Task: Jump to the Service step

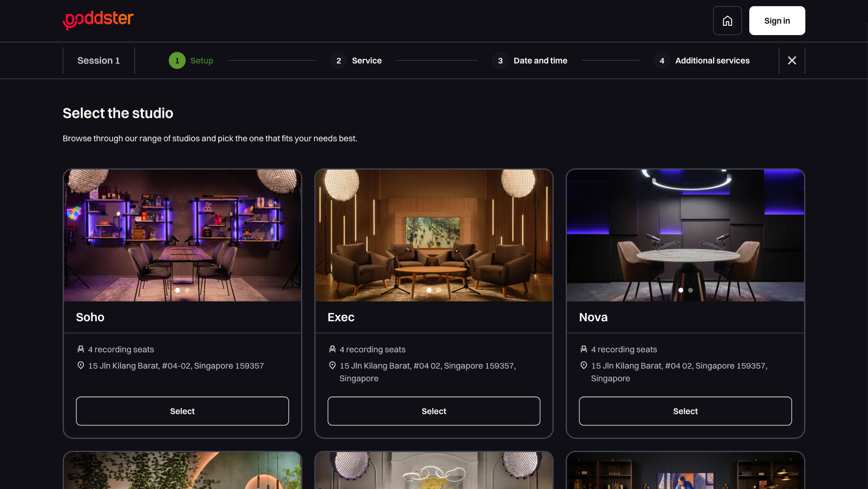Action: coord(356,60)
